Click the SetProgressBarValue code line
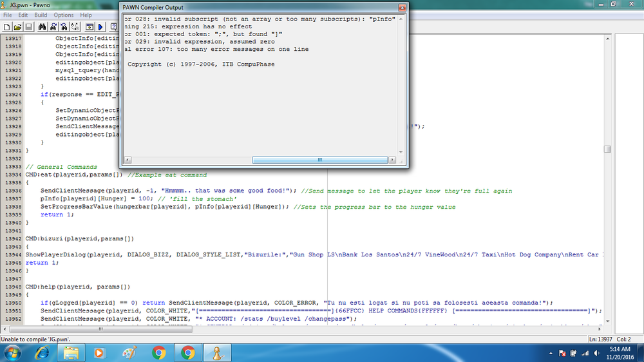644x362 pixels. (248, 207)
